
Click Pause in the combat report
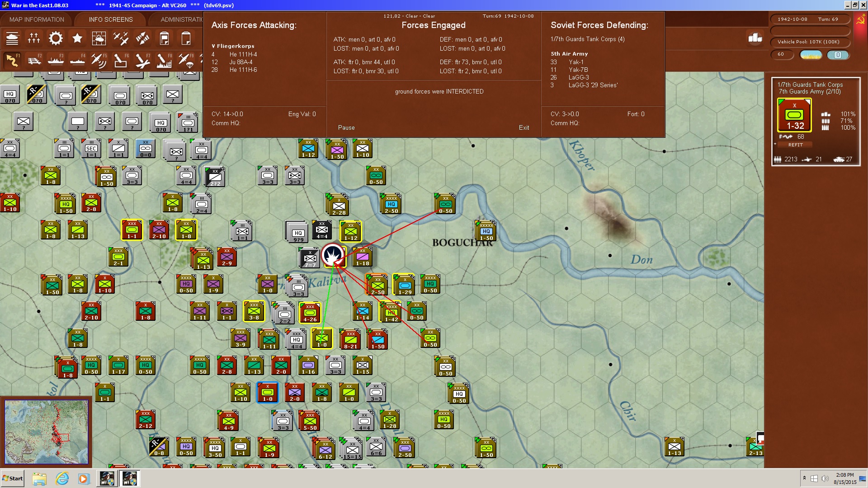pyautogui.click(x=346, y=128)
